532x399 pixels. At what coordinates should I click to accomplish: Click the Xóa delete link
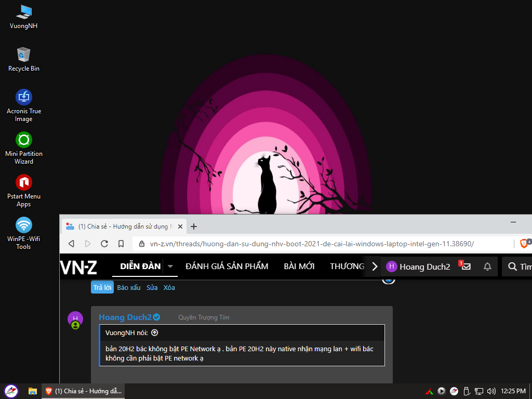pyautogui.click(x=169, y=287)
